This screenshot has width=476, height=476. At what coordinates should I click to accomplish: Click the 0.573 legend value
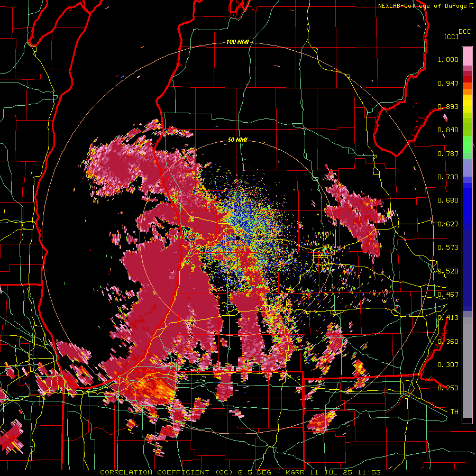[x=448, y=248]
